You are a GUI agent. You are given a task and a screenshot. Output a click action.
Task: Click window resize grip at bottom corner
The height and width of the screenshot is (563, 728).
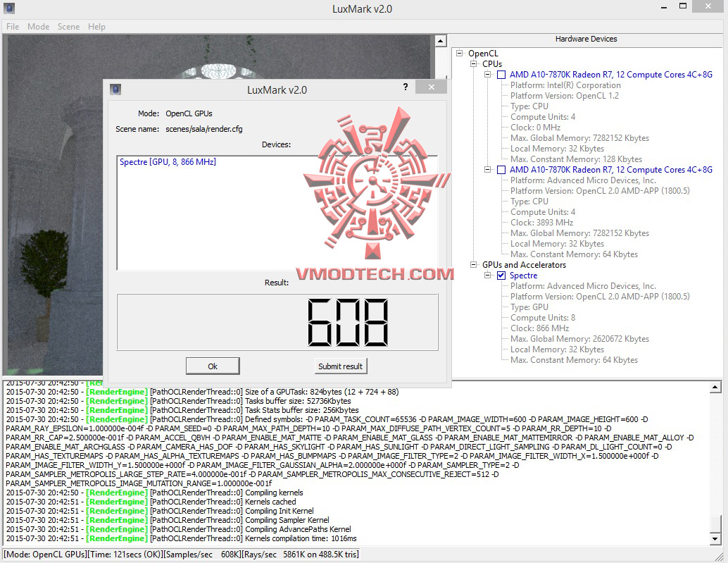(720, 556)
